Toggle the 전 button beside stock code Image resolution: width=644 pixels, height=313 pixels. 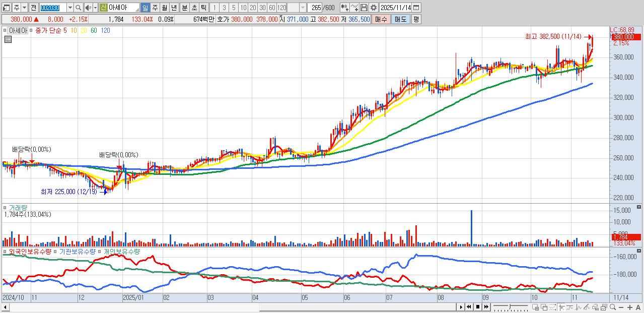point(33,8)
